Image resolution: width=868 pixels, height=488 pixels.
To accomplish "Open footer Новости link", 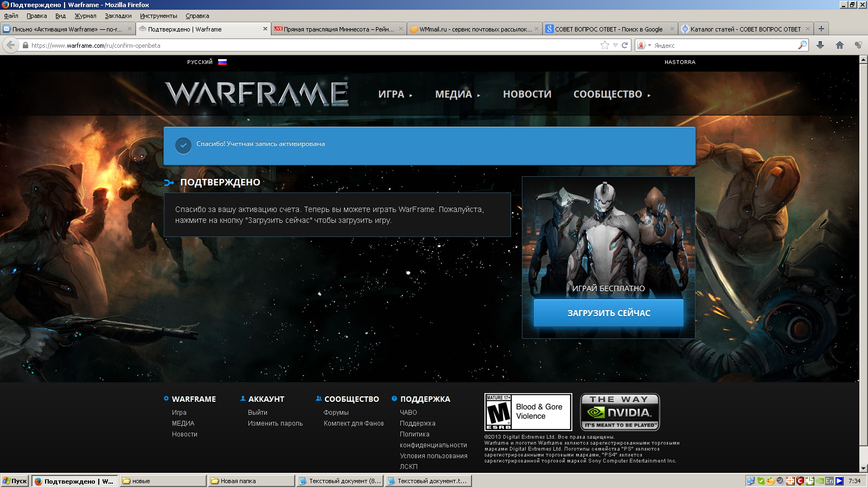I will 184,434.
